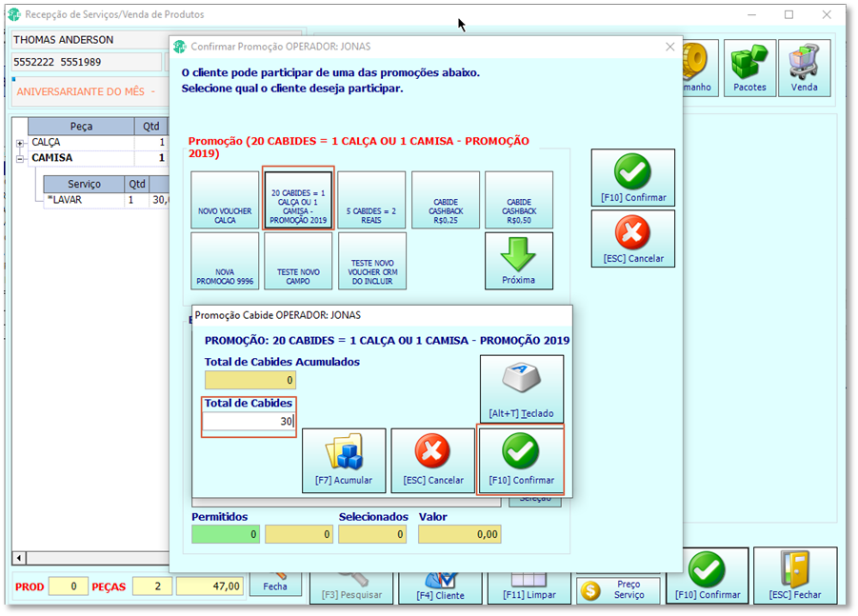Select CABIDE CASHBACK R$0,50 promotion
Image resolution: width=858 pixels, height=616 pixels.
point(519,200)
